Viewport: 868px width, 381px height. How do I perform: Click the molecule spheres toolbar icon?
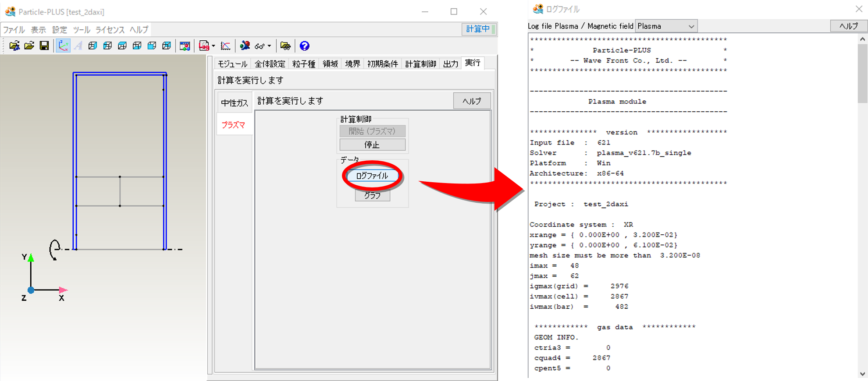tap(245, 46)
